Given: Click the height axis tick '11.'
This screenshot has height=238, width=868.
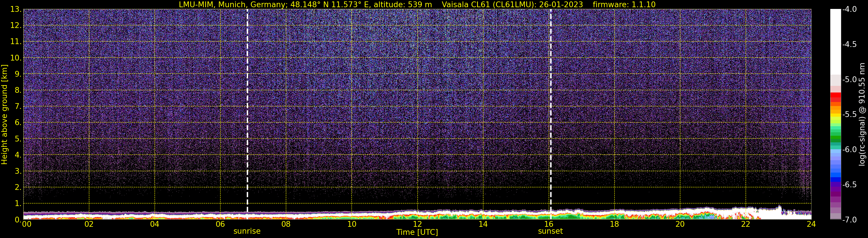Looking at the screenshot, I should (x=16, y=41).
